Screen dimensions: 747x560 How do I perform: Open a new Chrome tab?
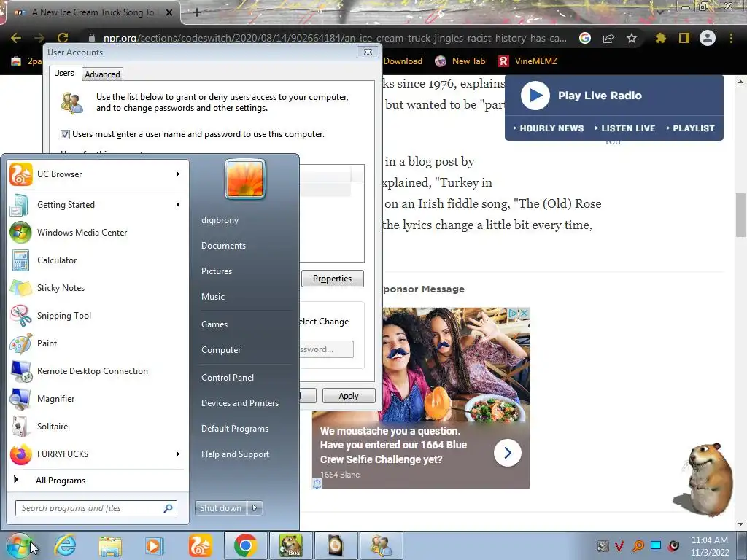197,13
